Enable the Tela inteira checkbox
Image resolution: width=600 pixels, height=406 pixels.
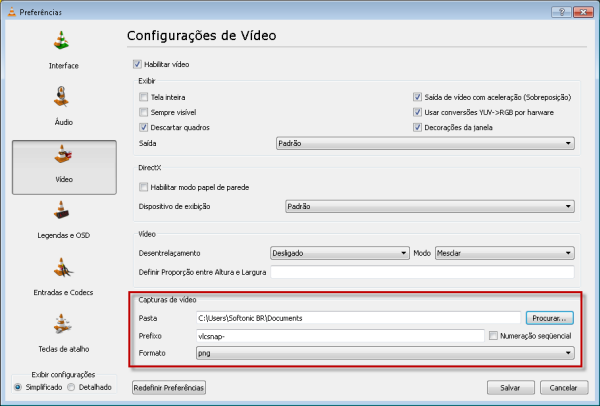(144, 98)
